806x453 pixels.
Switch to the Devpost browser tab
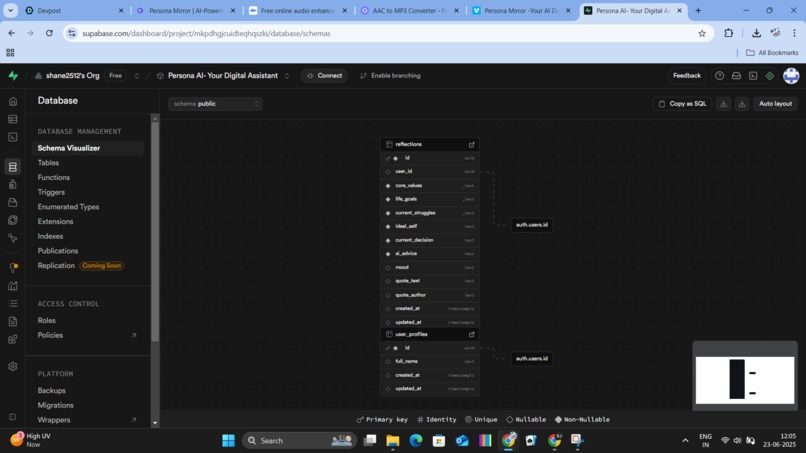[75, 10]
